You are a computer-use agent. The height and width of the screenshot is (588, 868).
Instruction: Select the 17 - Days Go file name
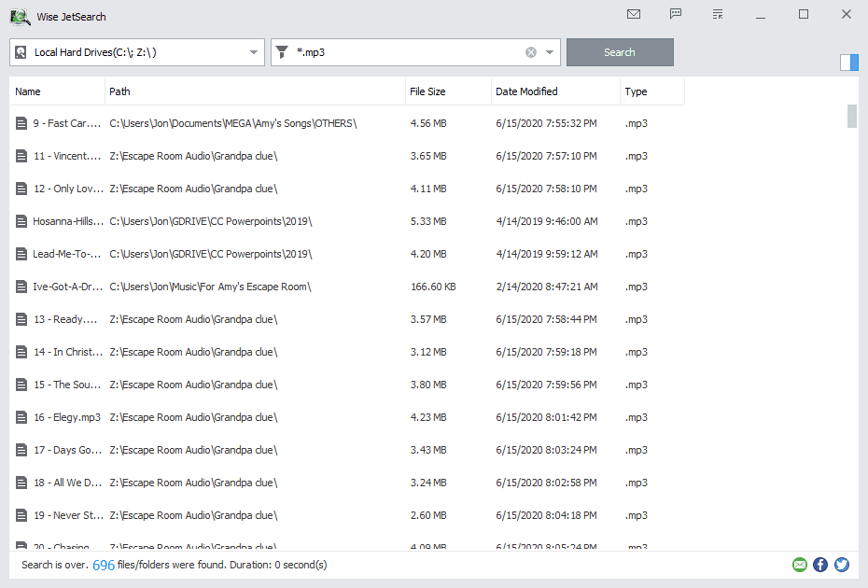pos(67,450)
